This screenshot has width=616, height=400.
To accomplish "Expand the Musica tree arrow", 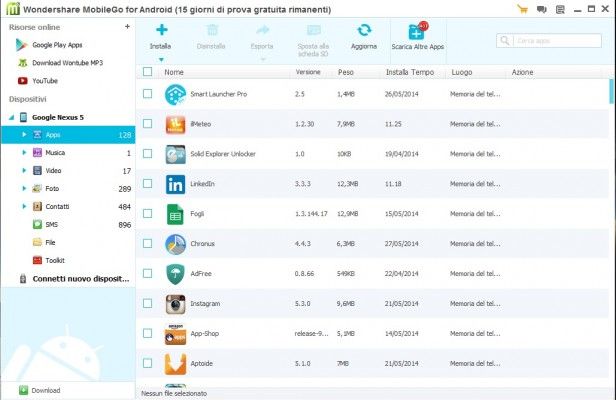I will (24, 152).
